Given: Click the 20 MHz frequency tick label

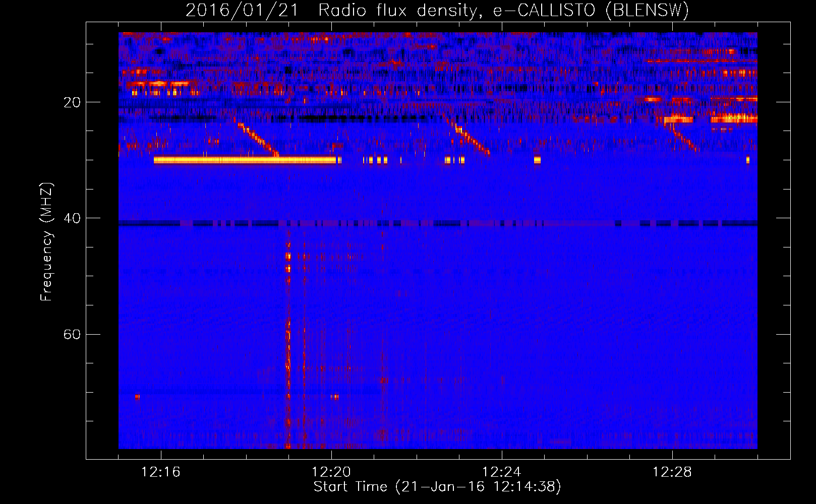Looking at the screenshot, I should click(x=72, y=102).
